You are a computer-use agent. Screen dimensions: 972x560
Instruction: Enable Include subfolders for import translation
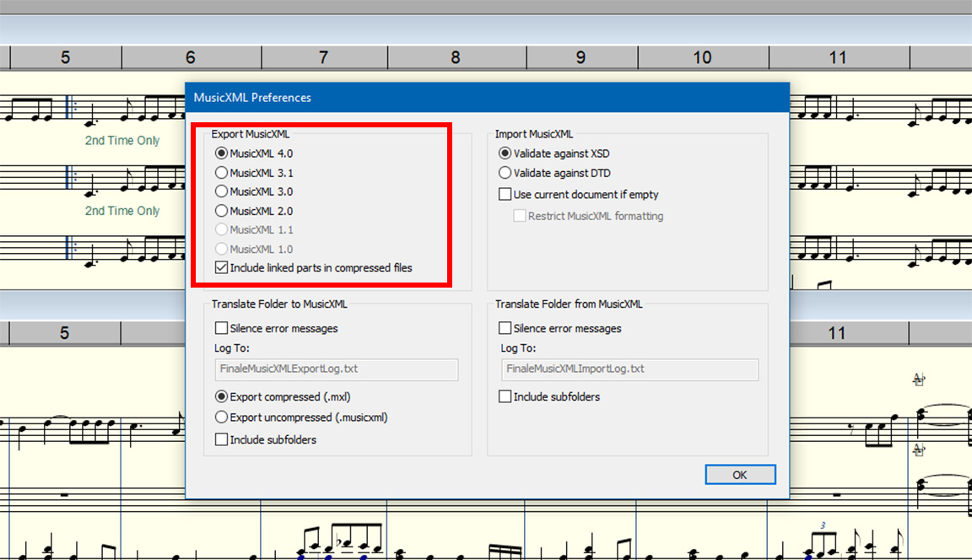[x=505, y=396]
